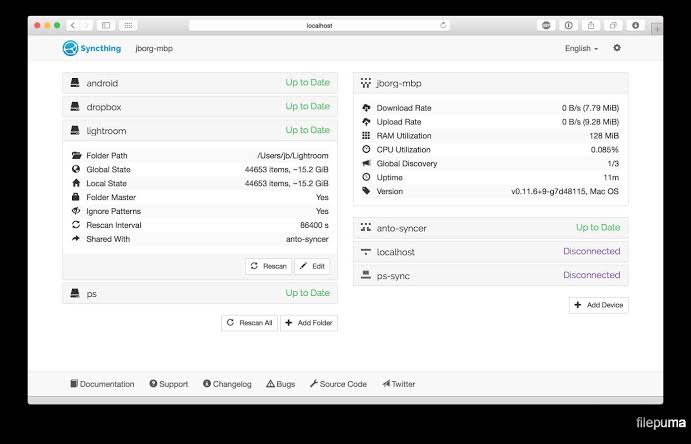
Task: Click the Safari share button
Action: [x=591, y=25]
